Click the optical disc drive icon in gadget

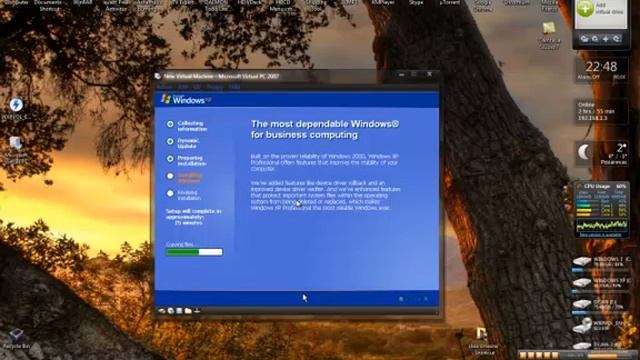pos(582,325)
